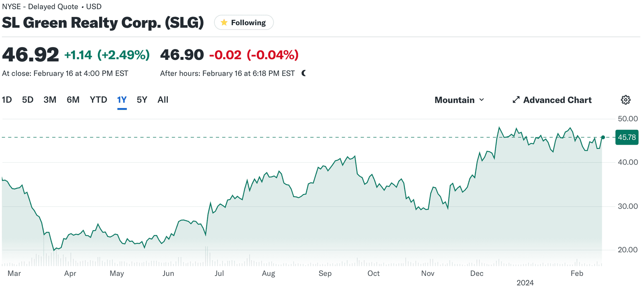Switch to the 5D range tab
Viewport: 644px width, 291px height.
pyautogui.click(x=28, y=100)
